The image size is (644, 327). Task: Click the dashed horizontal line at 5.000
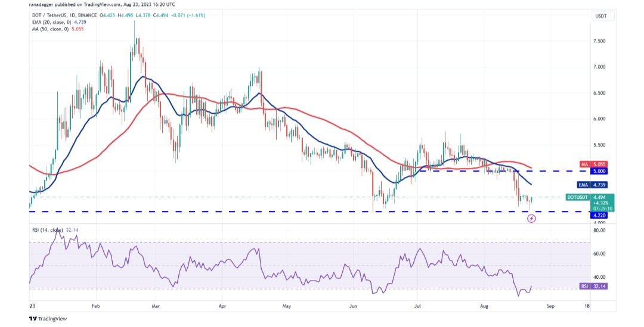(298, 171)
